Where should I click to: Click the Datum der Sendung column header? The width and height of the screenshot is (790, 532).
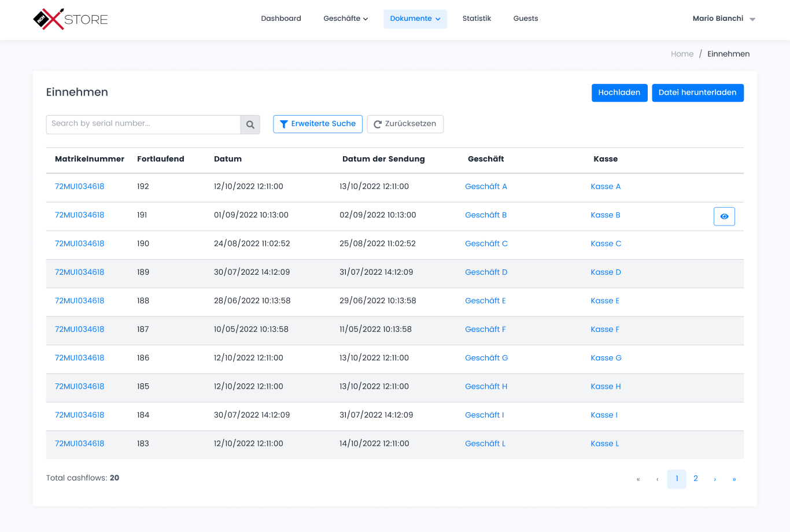click(x=383, y=159)
